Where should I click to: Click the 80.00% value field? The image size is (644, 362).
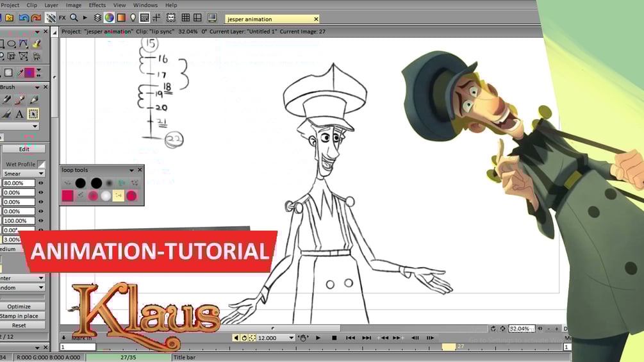click(19, 183)
